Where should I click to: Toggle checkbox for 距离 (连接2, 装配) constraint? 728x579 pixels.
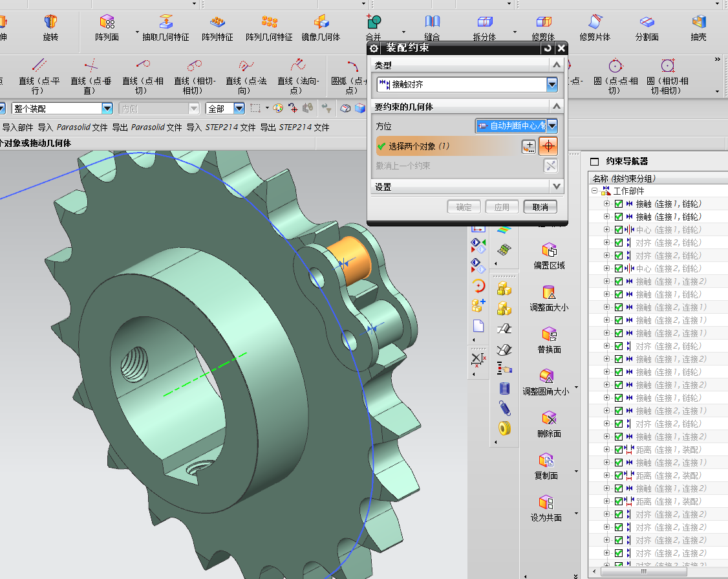(x=619, y=475)
